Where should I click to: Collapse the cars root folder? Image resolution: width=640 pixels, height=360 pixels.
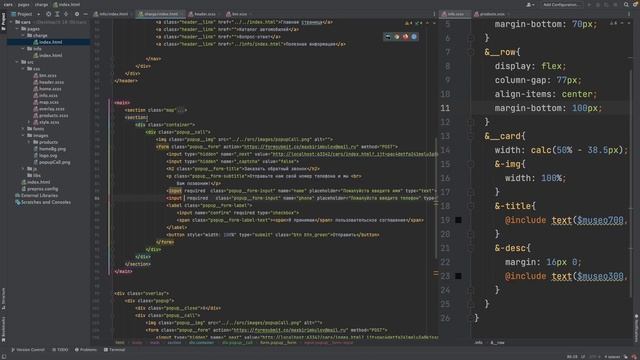(11, 22)
